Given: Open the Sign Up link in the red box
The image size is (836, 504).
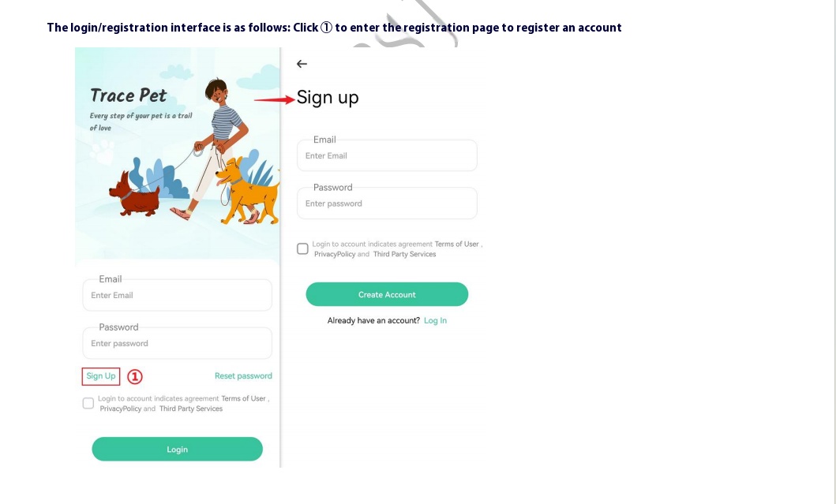Looking at the screenshot, I should click(101, 376).
